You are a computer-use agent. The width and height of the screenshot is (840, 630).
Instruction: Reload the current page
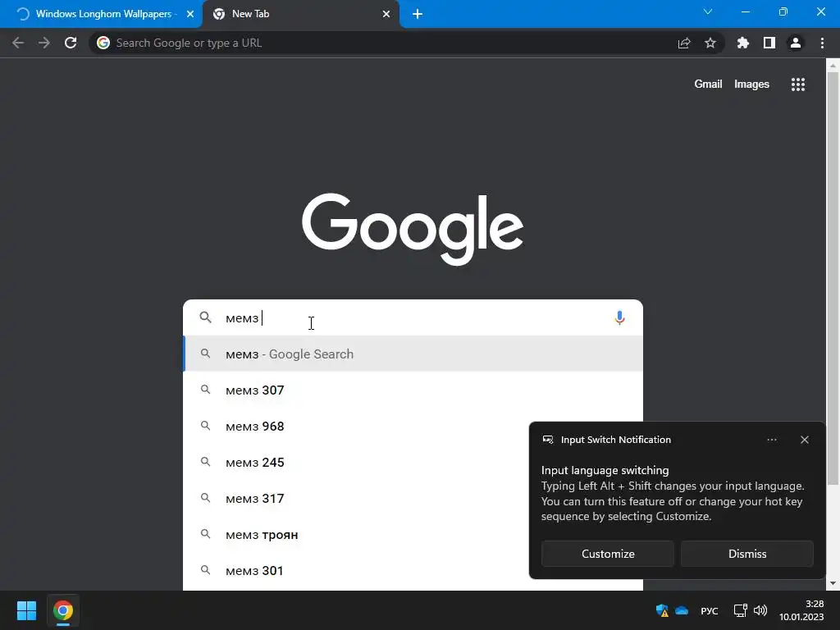[x=71, y=43]
